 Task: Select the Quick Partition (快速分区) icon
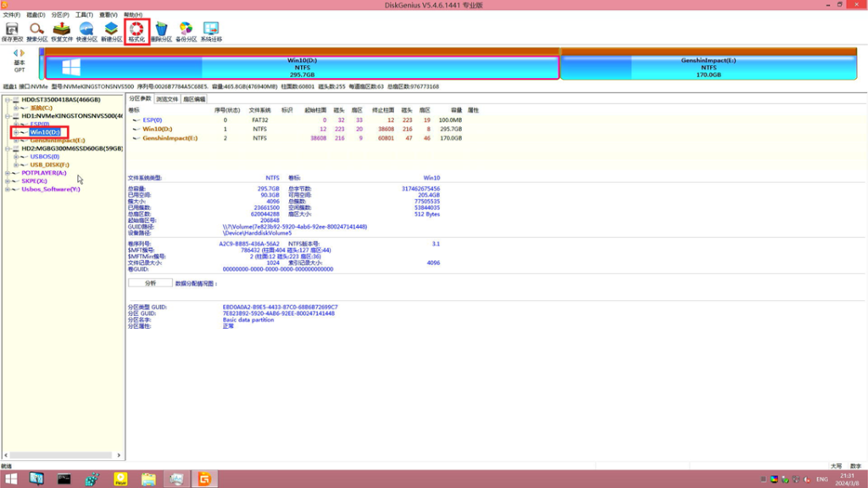(86, 30)
